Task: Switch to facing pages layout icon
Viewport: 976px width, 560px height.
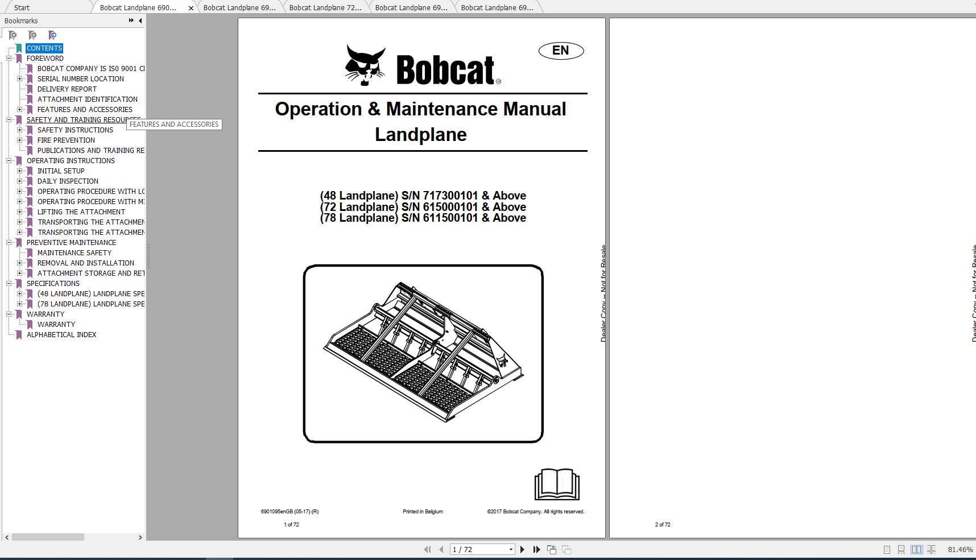Action: click(x=917, y=550)
